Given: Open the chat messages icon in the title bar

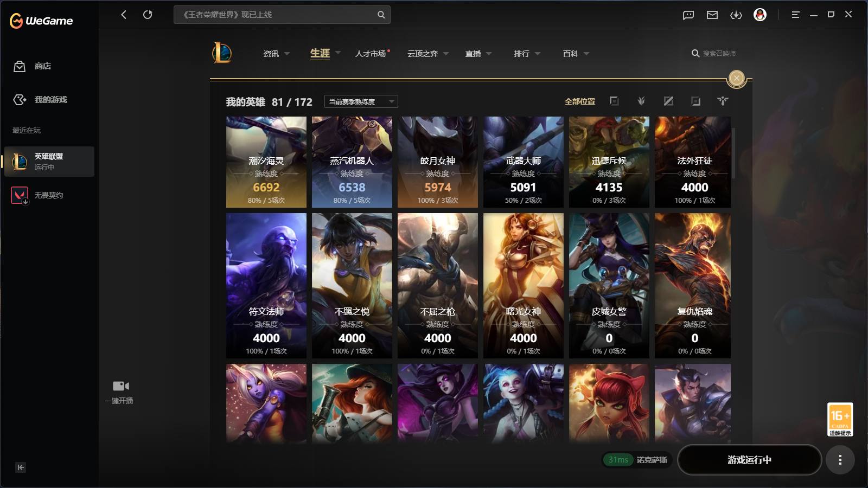Looking at the screenshot, I should (688, 15).
